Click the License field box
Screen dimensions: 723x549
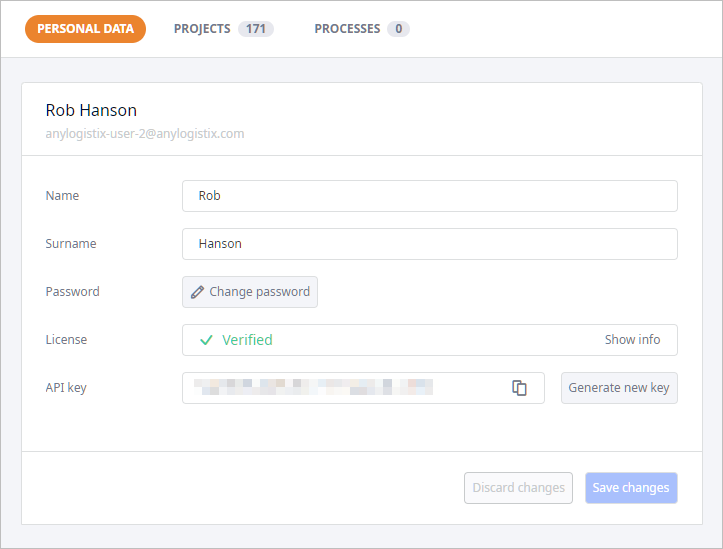tap(430, 340)
